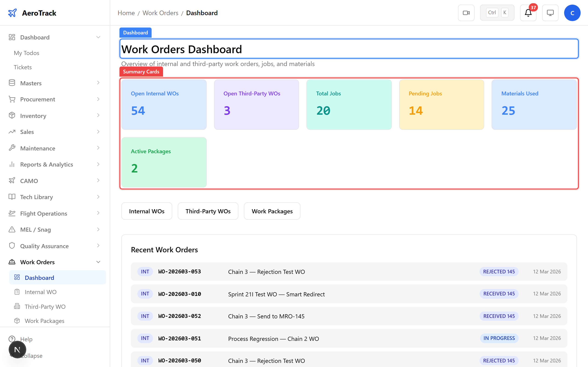Select the Quality Assurance shield icon
The image size is (588, 367).
click(x=12, y=246)
